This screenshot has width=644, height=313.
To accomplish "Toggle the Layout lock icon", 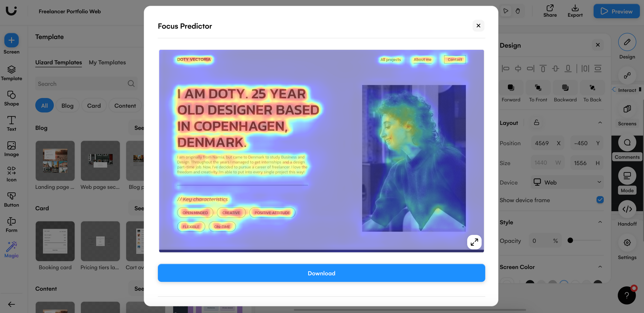I will click(536, 123).
